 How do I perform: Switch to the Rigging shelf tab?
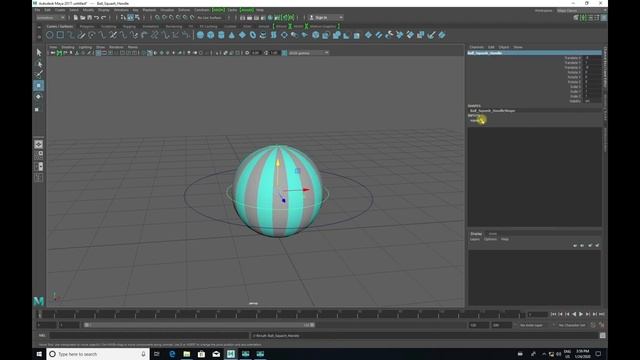(x=129, y=27)
